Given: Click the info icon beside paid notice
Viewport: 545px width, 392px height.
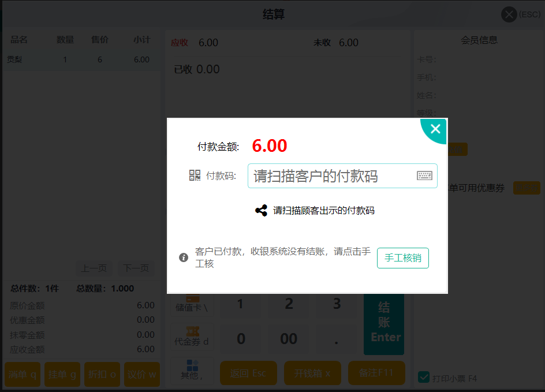Looking at the screenshot, I should tap(184, 257).
